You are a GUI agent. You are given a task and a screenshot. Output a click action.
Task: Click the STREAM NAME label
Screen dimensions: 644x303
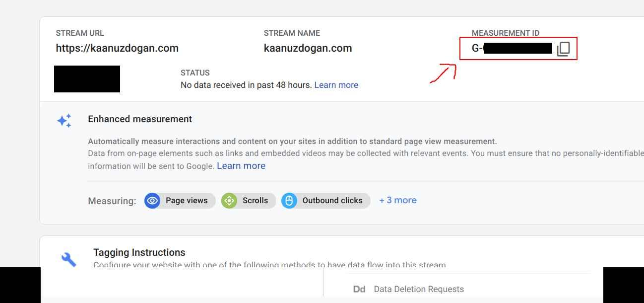coord(292,33)
